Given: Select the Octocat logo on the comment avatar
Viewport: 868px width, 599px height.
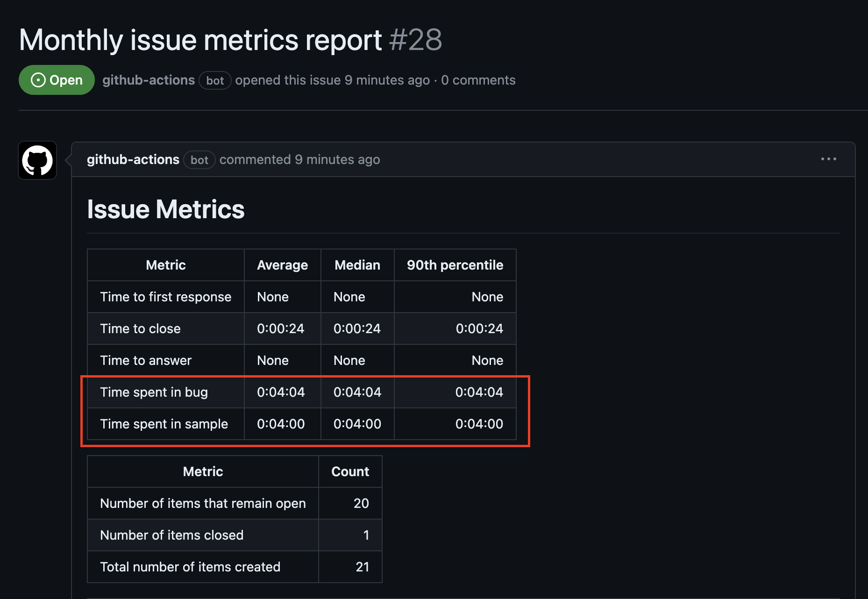Looking at the screenshot, I should (x=37, y=160).
